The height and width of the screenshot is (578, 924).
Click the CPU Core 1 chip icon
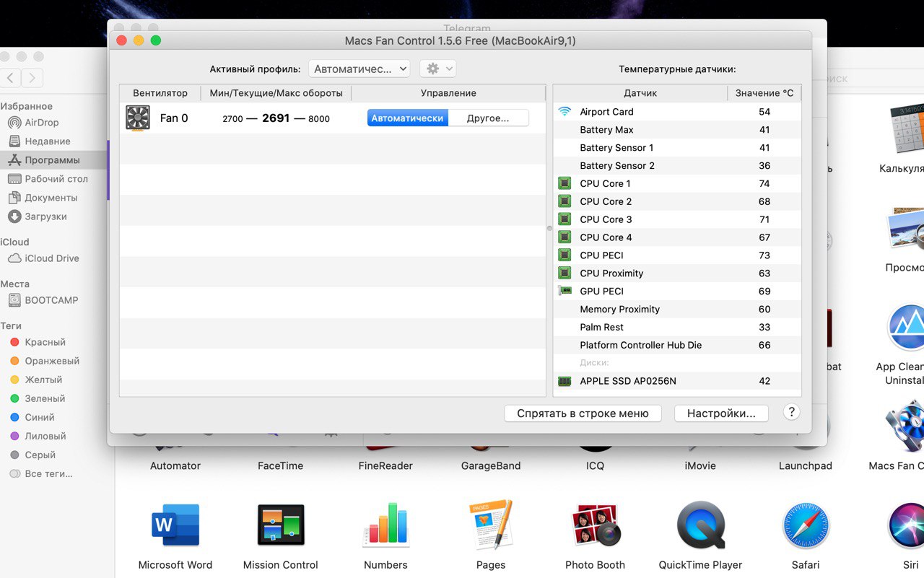click(565, 183)
